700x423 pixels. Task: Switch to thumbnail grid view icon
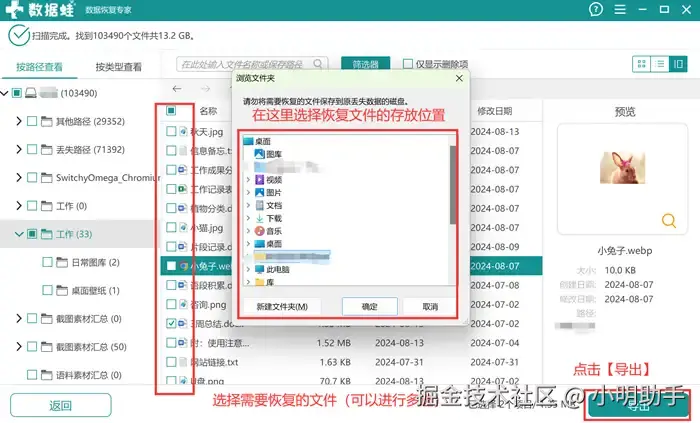(642, 64)
